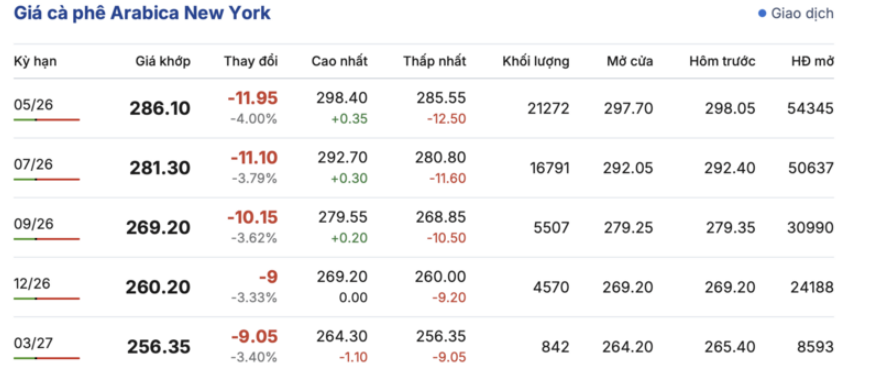Screen dimensions: 871x374
Task: Open the 09/26 contract term
Action: (x=33, y=224)
